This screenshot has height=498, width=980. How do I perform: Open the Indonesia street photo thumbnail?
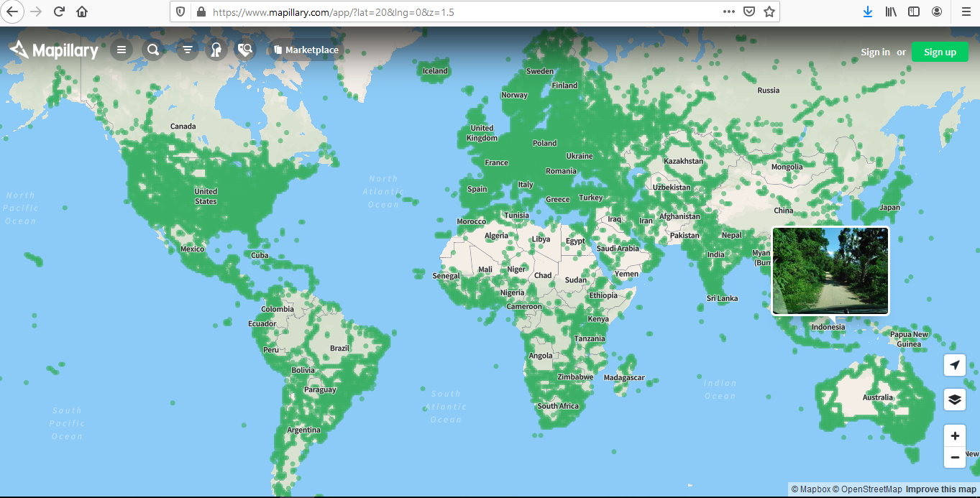point(830,271)
